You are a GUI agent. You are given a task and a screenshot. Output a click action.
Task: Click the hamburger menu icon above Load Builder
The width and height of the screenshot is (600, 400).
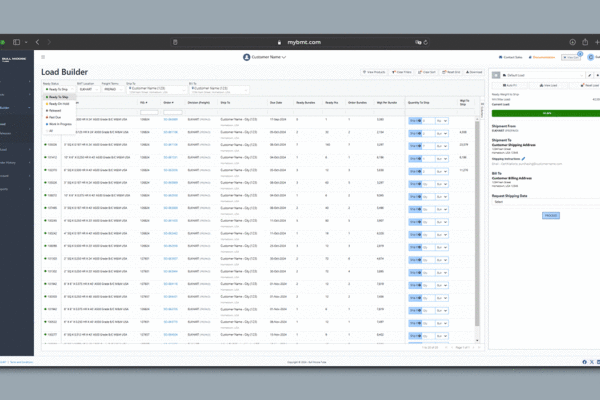45,57
